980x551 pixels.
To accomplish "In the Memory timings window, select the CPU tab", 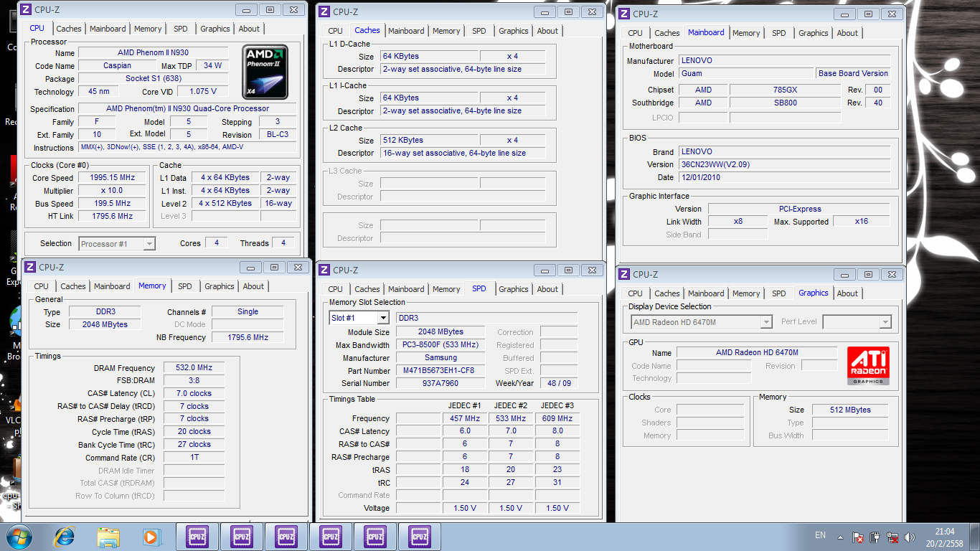I will pos(42,286).
